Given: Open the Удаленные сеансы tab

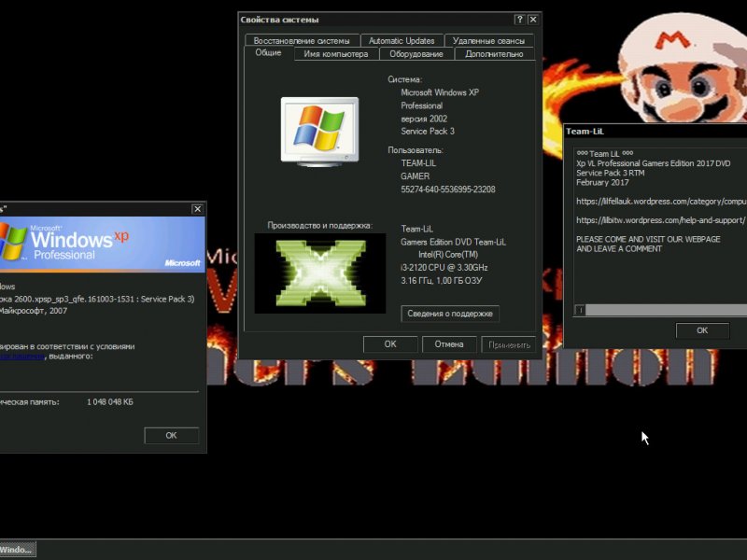Looking at the screenshot, I should 488,41.
